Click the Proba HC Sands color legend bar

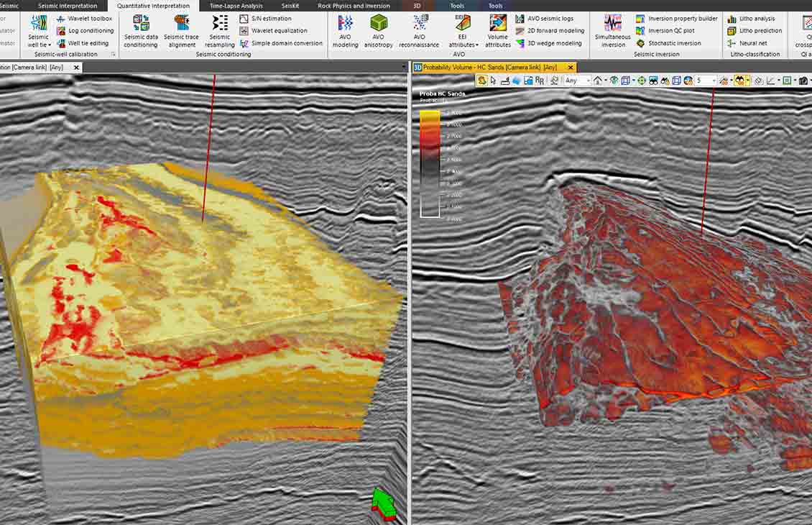(x=430, y=164)
